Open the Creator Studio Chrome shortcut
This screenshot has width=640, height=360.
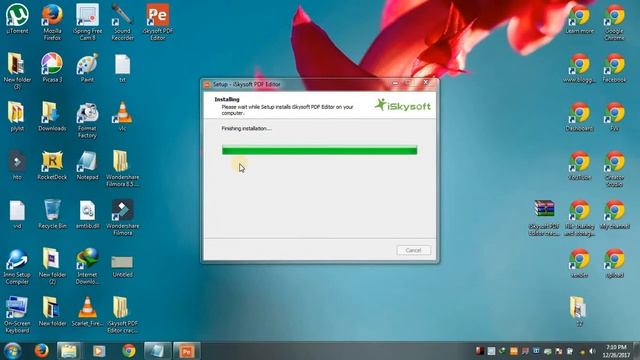coord(614,169)
